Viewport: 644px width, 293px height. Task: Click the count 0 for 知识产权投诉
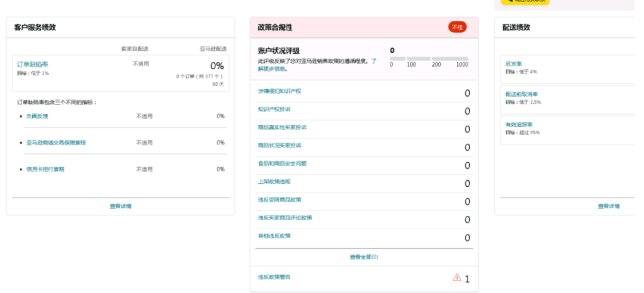pos(467,112)
